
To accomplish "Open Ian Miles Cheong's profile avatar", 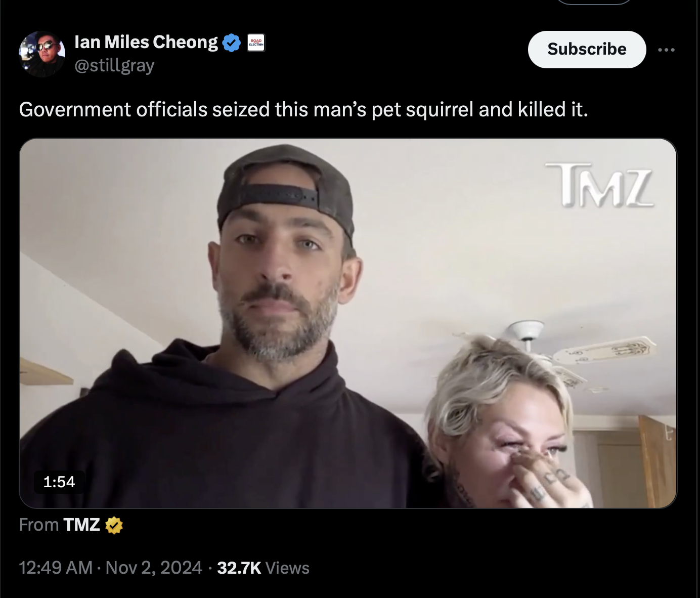I will point(42,54).
